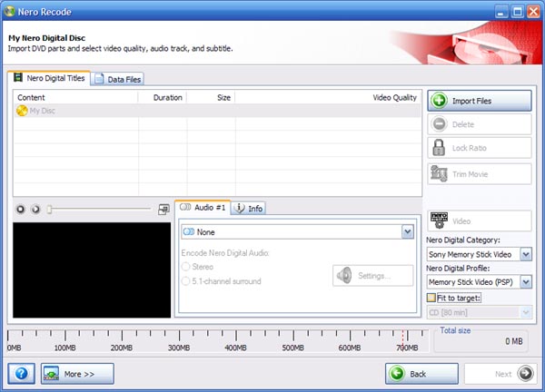Click the 'Encode Nero Digital Audio:' label
Image resolution: width=545 pixels, height=392 pixels.
[x=225, y=253]
